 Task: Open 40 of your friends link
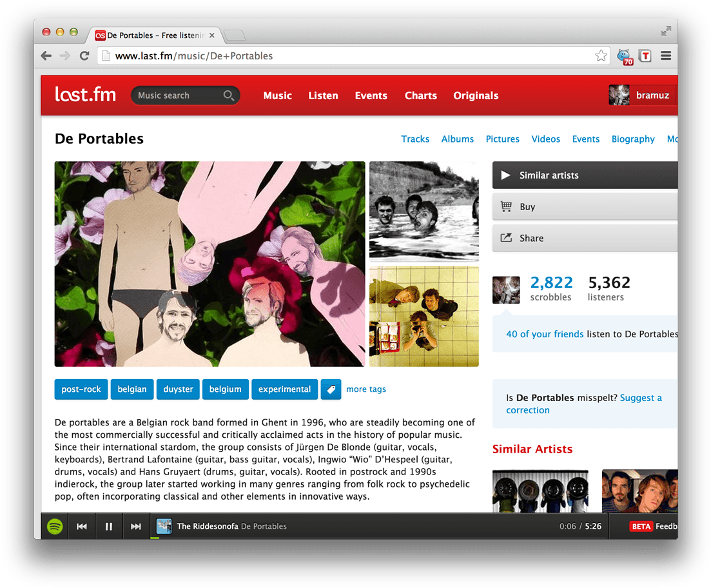point(545,334)
